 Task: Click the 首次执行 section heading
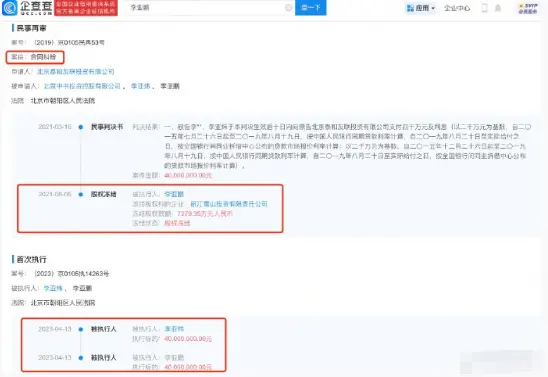(x=31, y=259)
